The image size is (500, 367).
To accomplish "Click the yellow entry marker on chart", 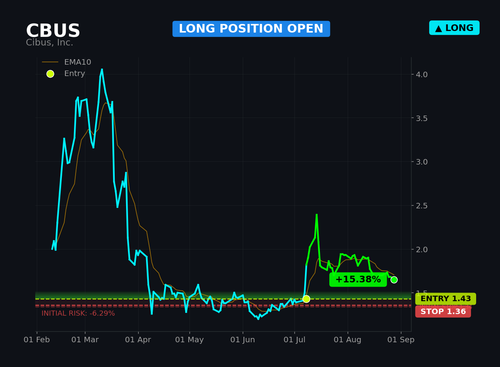I will coord(306,299).
